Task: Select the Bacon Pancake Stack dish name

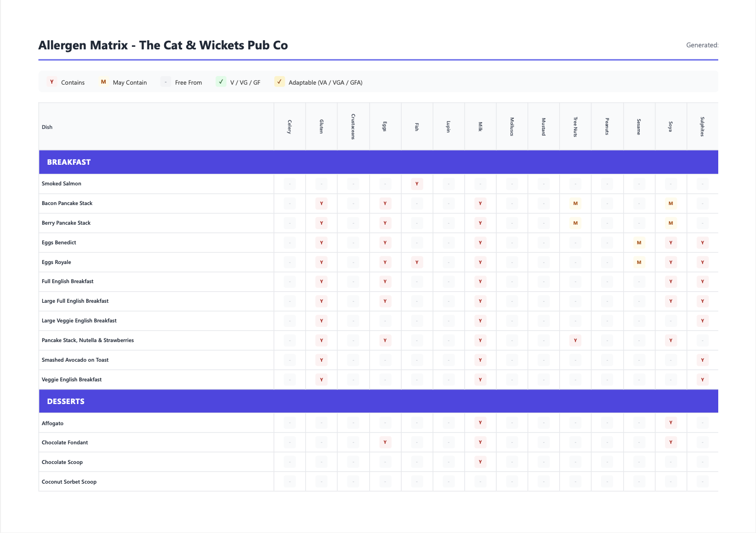Action: [x=67, y=204]
